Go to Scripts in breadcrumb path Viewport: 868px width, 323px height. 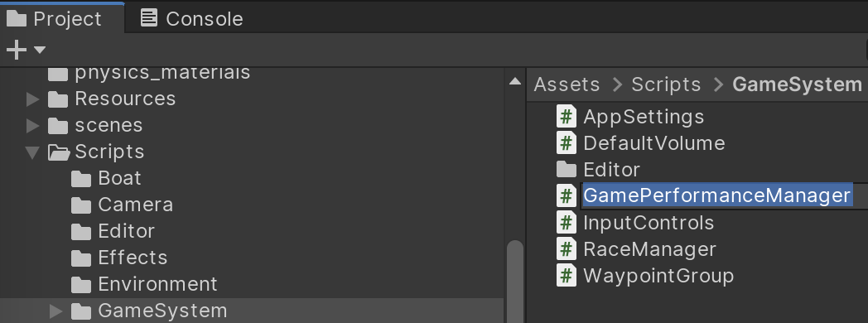pos(666,84)
